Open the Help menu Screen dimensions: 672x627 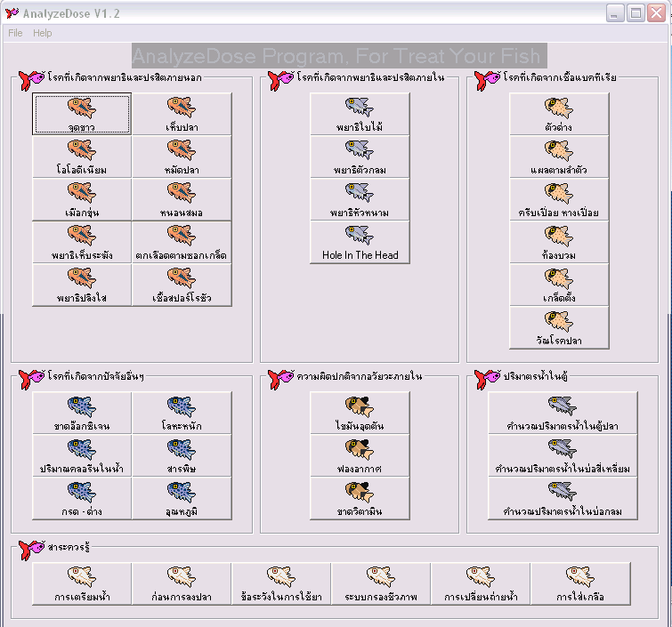(x=43, y=33)
